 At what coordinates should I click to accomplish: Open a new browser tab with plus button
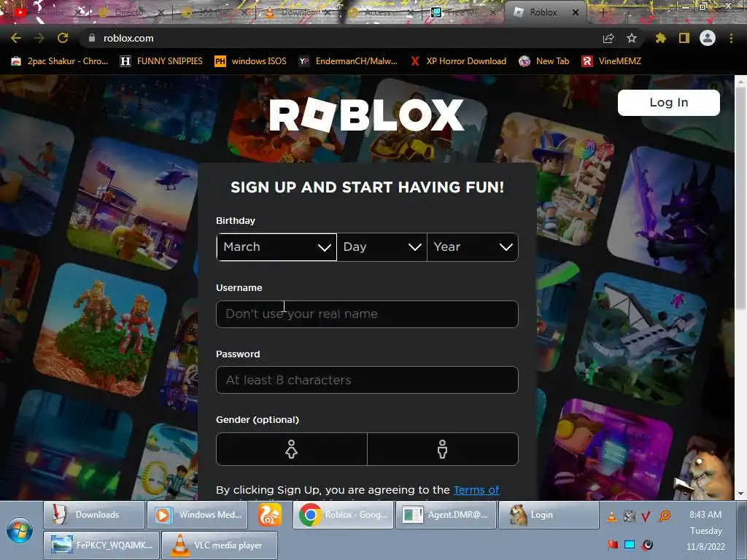(603, 12)
